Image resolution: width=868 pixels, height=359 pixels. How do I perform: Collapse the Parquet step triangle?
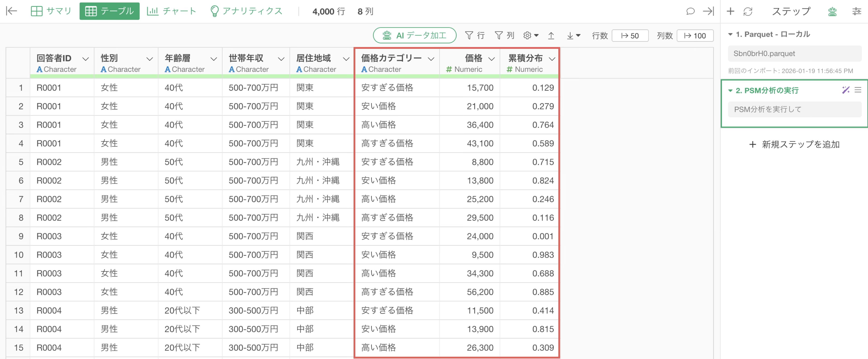point(730,34)
